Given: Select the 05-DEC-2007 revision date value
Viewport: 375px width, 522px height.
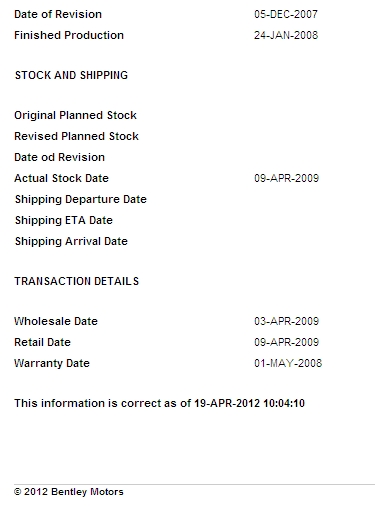Looking at the screenshot, I should 286,14.
